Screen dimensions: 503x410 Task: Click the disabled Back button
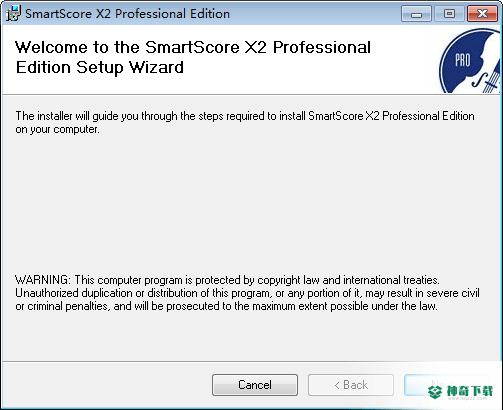pos(351,385)
